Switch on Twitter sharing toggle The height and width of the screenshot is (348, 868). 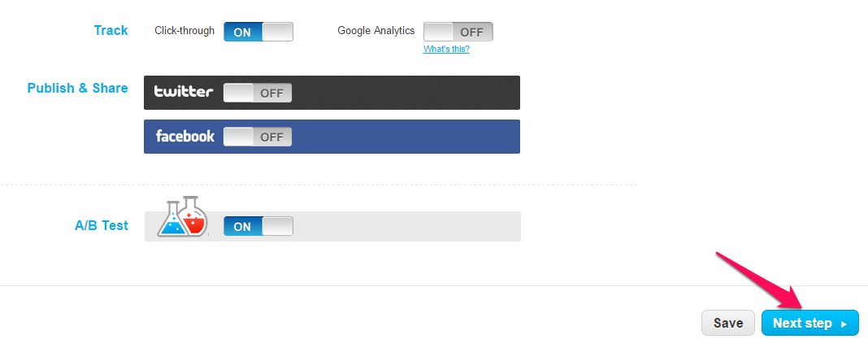[257, 93]
